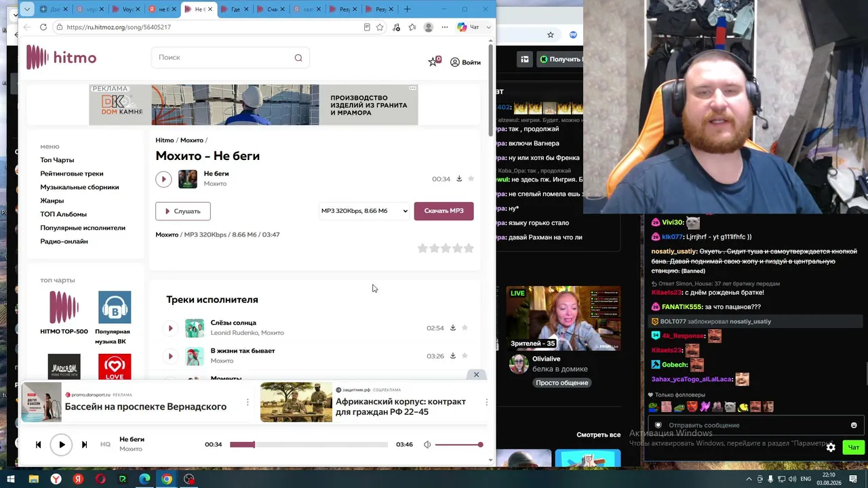Click the hitmo logo

click(x=61, y=58)
